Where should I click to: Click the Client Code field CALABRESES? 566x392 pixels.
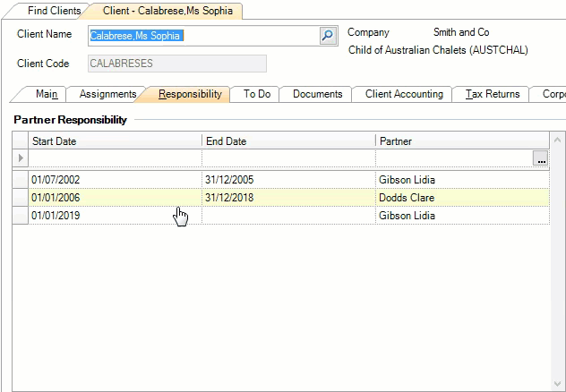[x=176, y=64]
